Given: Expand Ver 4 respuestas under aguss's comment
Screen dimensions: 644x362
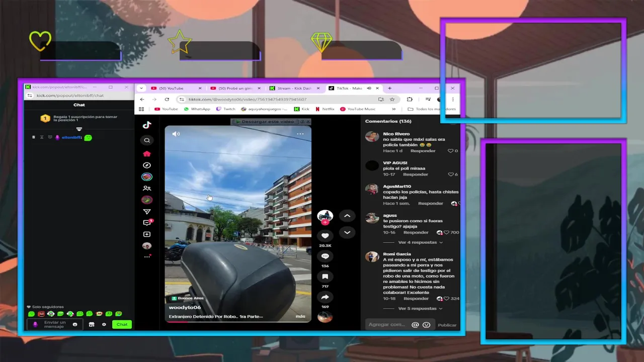Looking at the screenshot, I should coord(420,242).
